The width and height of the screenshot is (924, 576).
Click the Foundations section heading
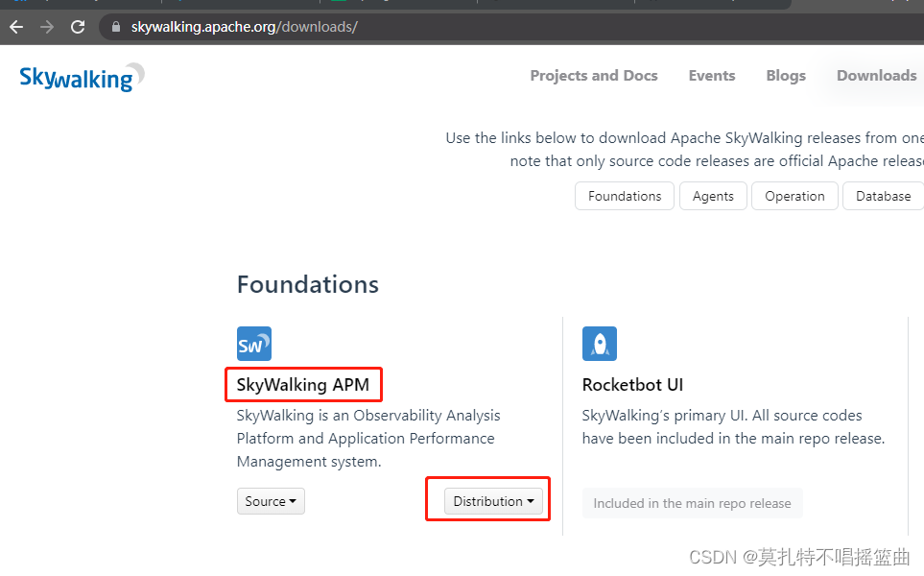point(308,284)
